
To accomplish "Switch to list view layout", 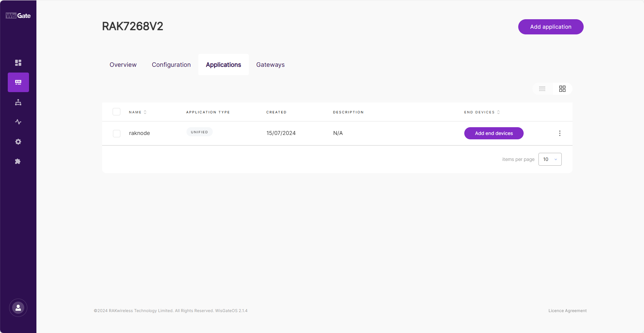I will click(542, 89).
